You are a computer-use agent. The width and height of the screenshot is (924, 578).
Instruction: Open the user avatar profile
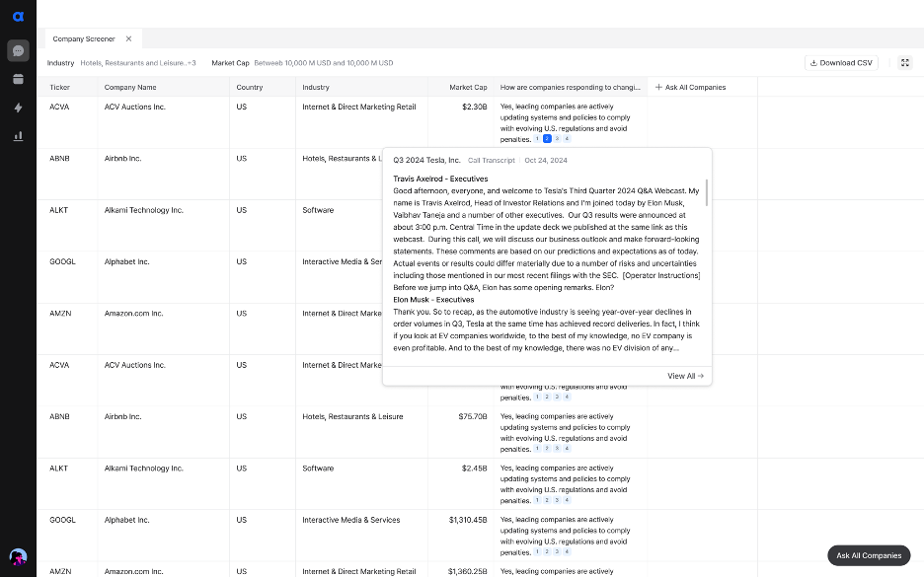(x=19, y=556)
